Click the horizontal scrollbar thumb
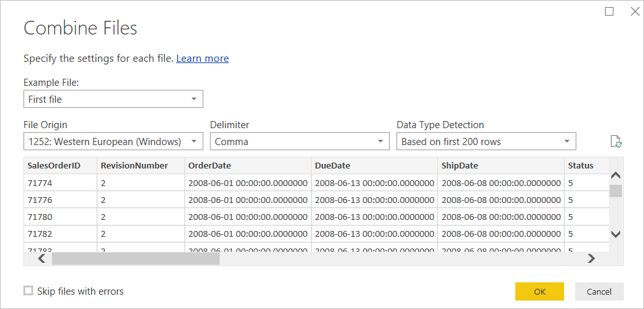The width and height of the screenshot is (644, 309). [135, 258]
